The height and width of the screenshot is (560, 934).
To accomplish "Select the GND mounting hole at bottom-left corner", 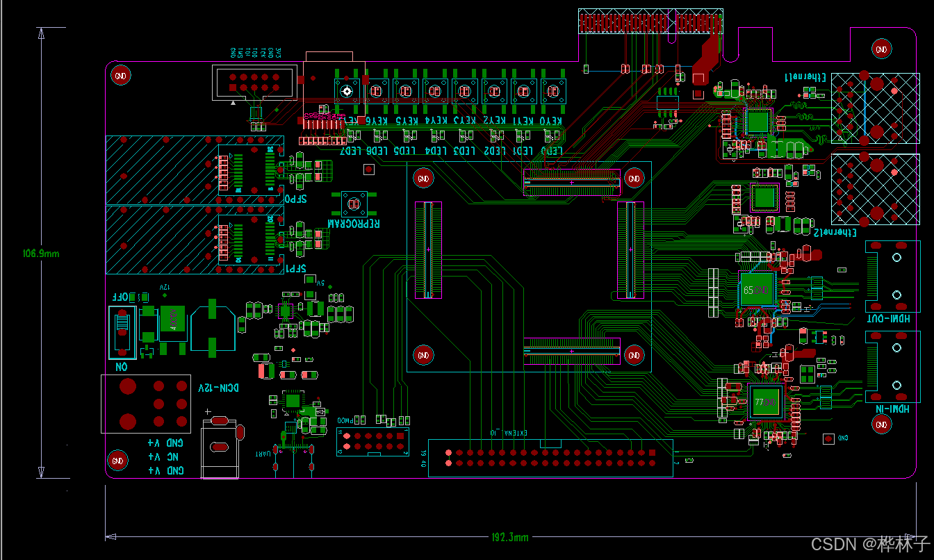I will point(118,460).
